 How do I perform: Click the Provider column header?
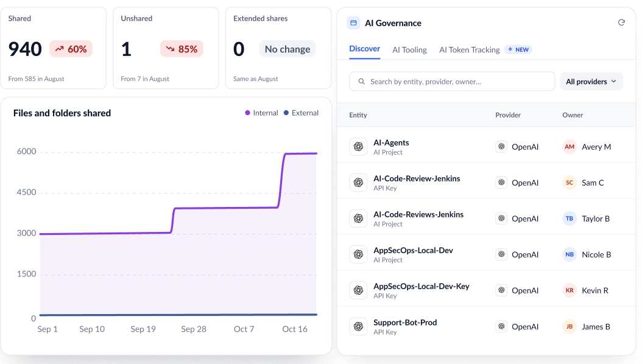coord(508,115)
